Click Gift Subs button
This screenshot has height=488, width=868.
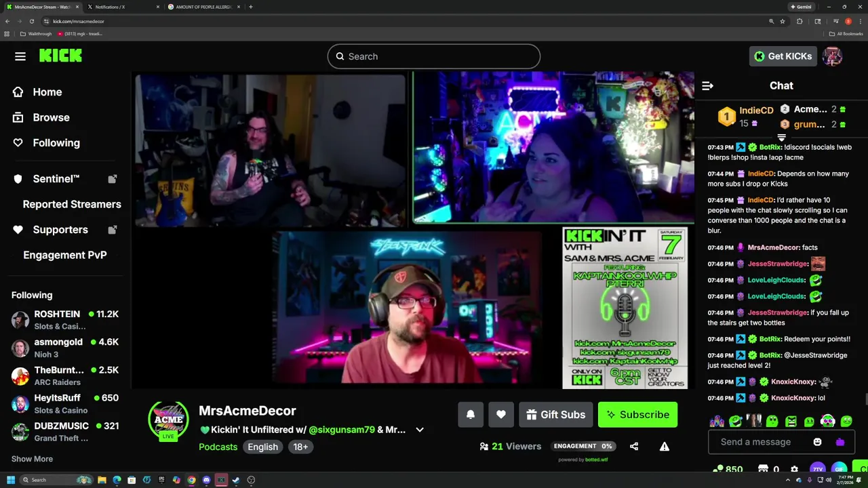click(556, 415)
